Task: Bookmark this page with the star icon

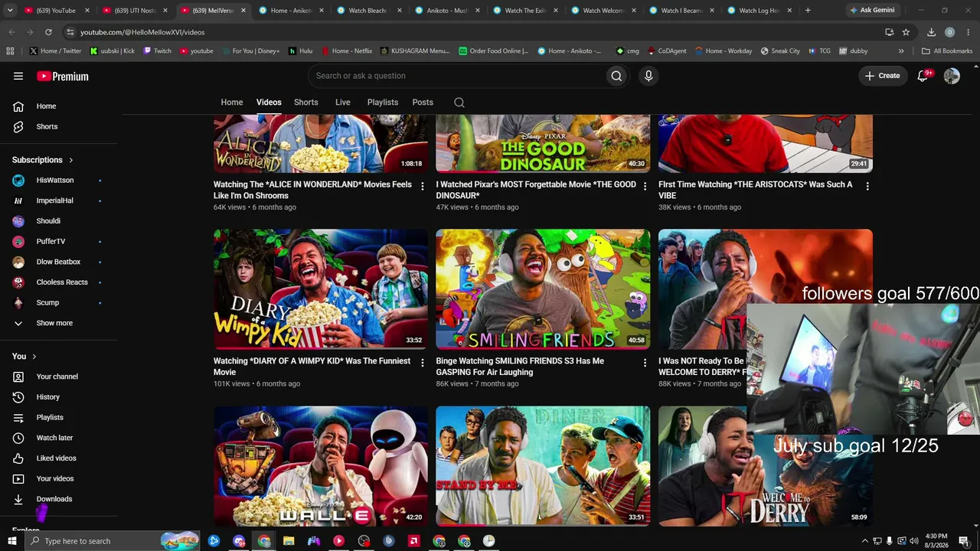Action: [x=906, y=32]
